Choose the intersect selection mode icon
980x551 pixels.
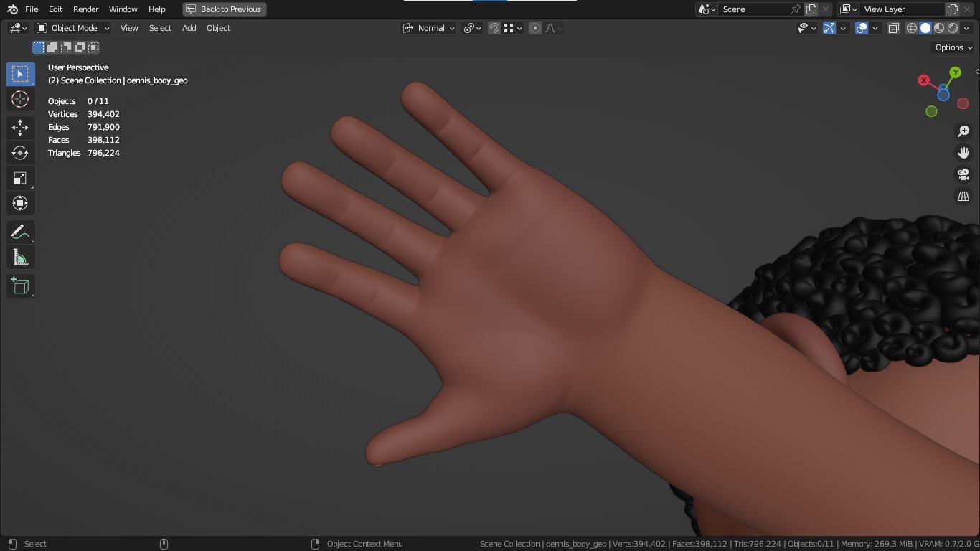(x=93, y=47)
